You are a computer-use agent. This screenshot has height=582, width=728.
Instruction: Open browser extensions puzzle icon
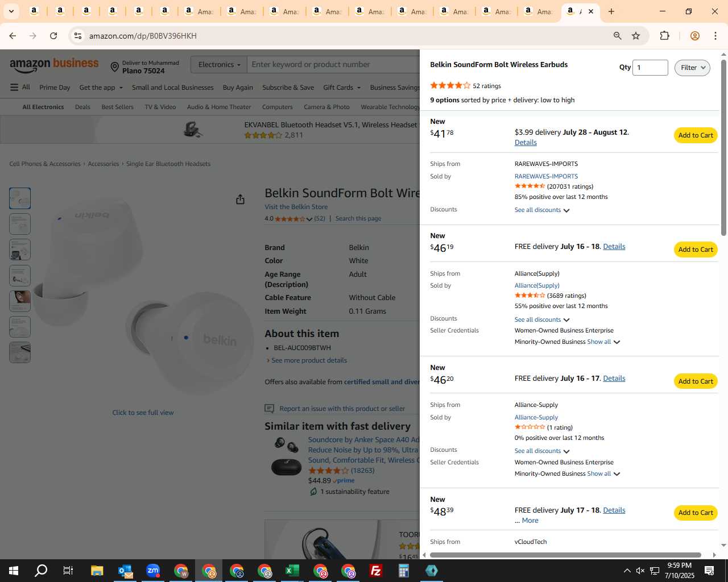coord(664,36)
